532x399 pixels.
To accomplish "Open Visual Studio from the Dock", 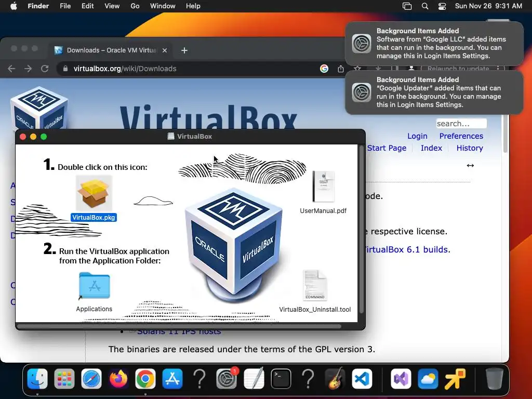I will point(401,379).
